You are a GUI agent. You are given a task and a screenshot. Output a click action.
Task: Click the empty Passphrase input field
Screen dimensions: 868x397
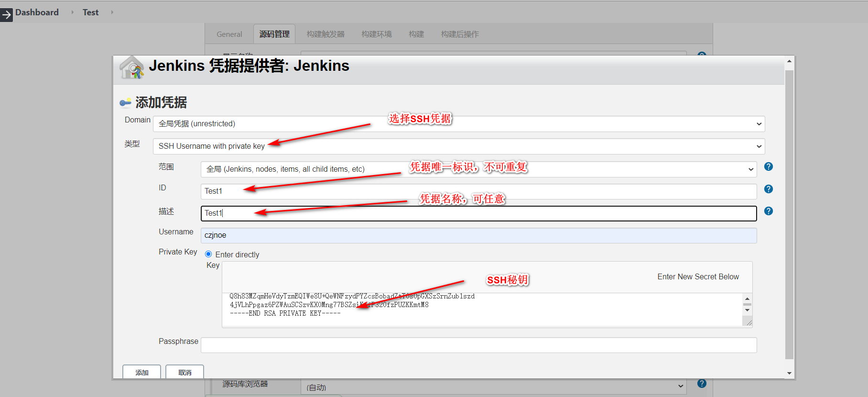pos(479,345)
